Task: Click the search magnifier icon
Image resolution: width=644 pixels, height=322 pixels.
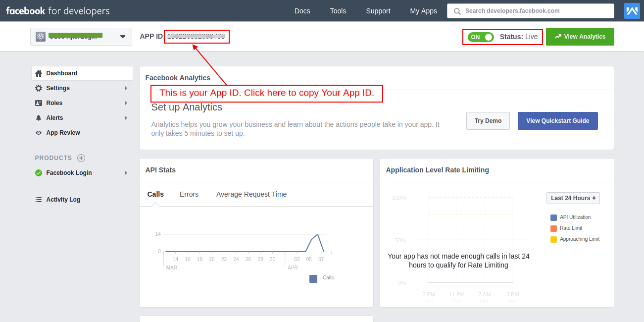Action: click(457, 11)
